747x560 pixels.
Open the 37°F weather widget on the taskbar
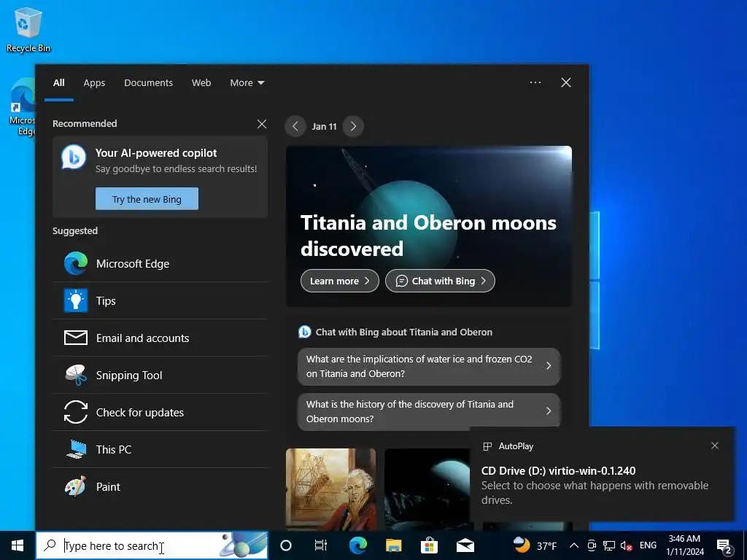click(535, 545)
